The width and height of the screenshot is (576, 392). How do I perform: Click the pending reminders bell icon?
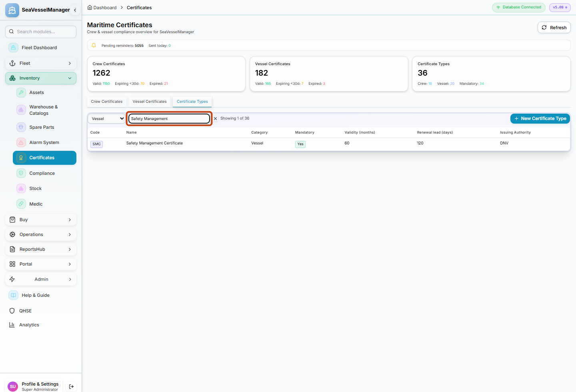(x=94, y=46)
